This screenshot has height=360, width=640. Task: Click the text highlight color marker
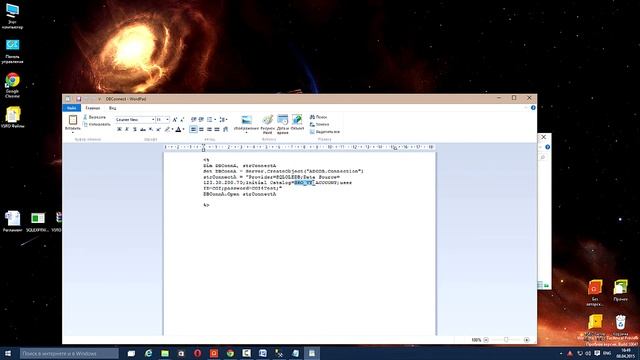coord(167,129)
